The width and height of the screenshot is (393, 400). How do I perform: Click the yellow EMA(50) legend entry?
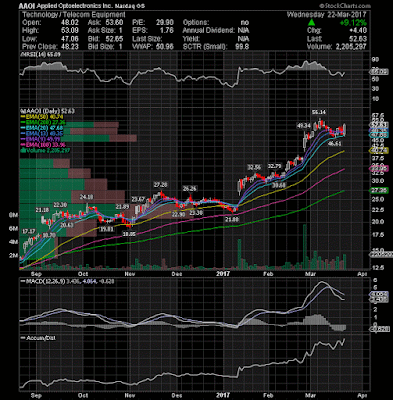tap(43, 117)
